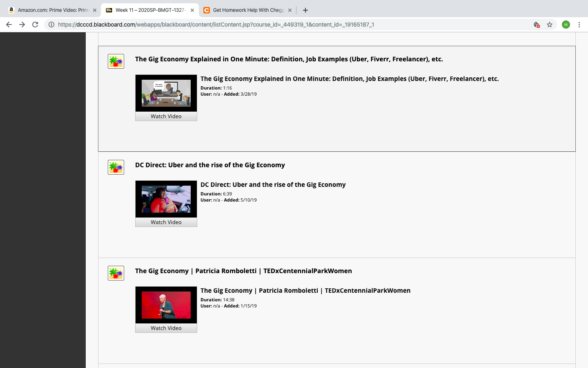The image size is (588, 368).
Task: Open a new browser tab
Action: click(305, 10)
